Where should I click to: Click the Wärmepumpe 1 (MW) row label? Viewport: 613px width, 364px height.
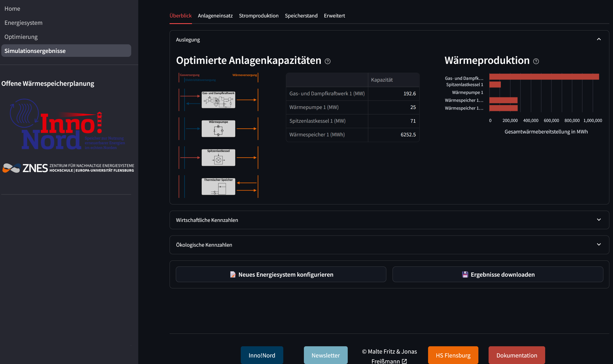(x=314, y=107)
